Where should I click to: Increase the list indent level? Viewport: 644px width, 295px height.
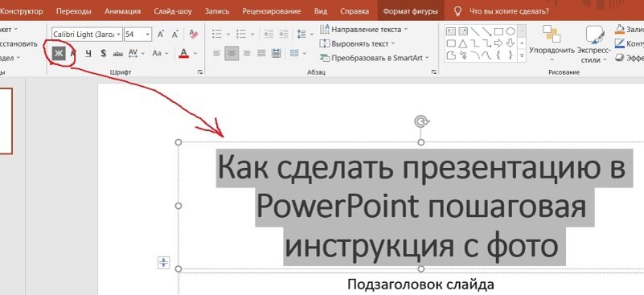284,34
